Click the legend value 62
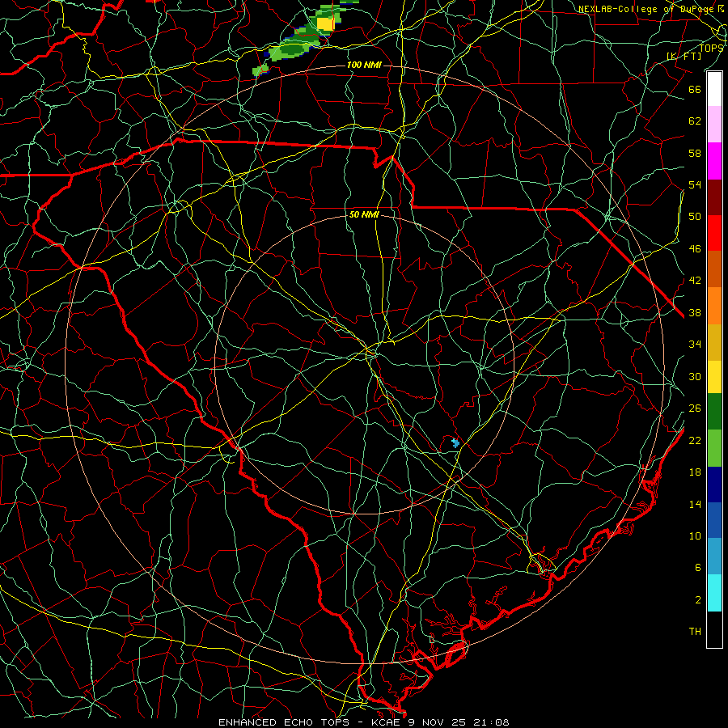This screenshot has width=728, height=728. click(x=695, y=121)
